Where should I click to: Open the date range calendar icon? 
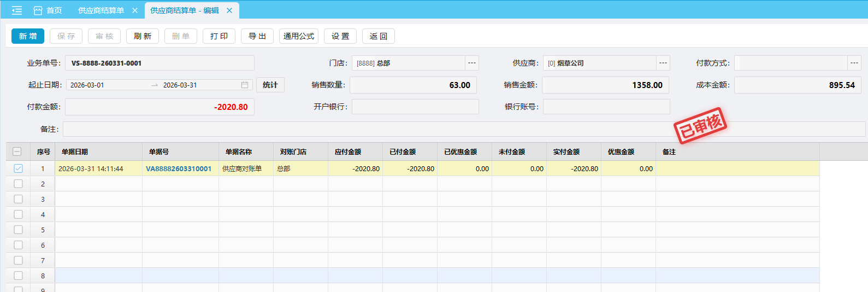coord(245,85)
